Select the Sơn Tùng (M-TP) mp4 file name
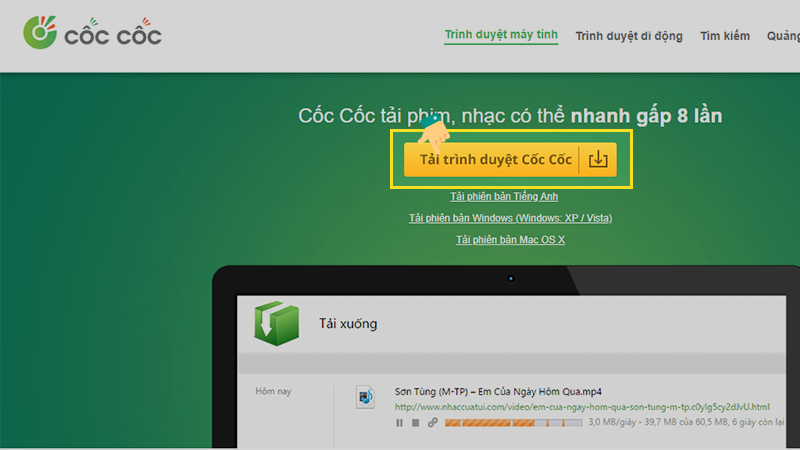The height and width of the screenshot is (450, 800). tap(498, 391)
